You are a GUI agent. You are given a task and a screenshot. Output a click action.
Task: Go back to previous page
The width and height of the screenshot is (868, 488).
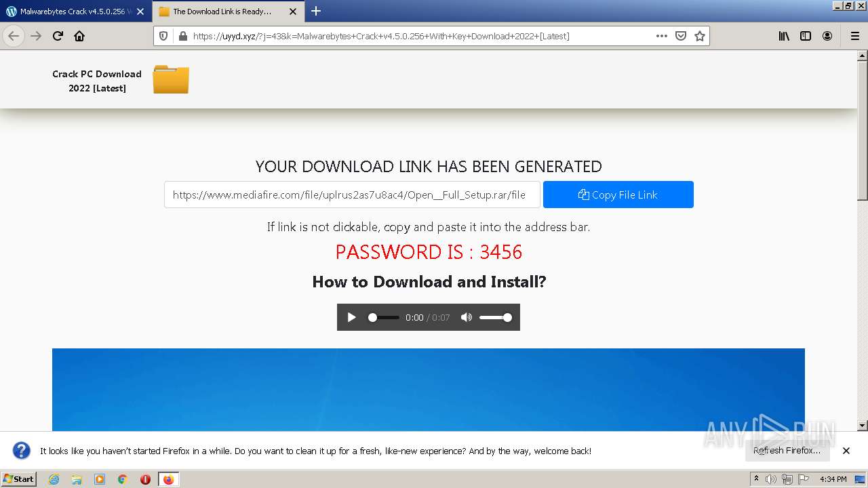pyautogui.click(x=14, y=36)
